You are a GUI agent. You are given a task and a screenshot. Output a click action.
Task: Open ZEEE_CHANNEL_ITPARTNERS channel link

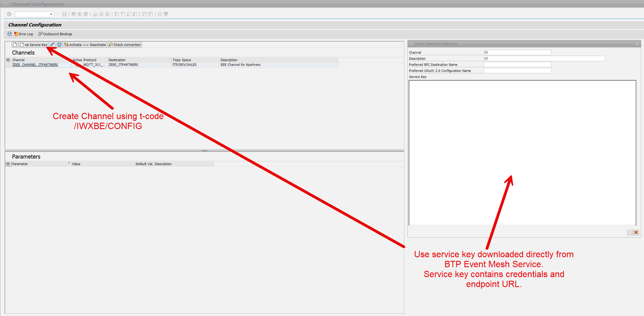point(35,65)
